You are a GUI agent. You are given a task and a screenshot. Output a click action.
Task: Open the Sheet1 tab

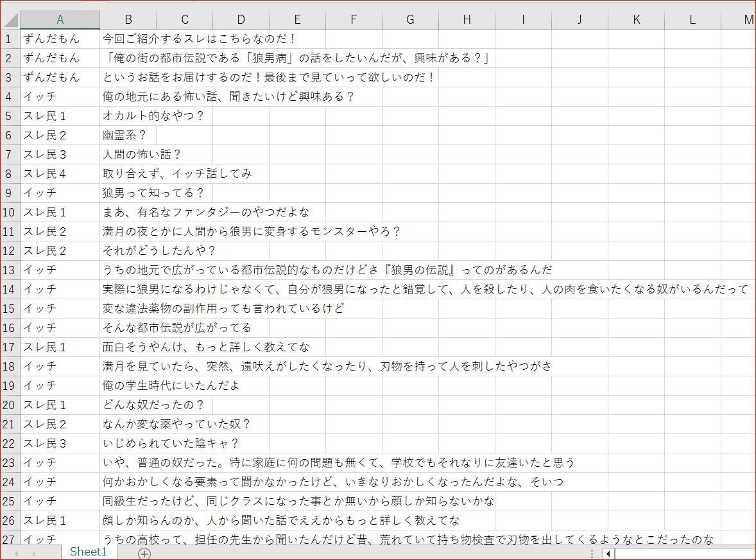pos(88,552)
